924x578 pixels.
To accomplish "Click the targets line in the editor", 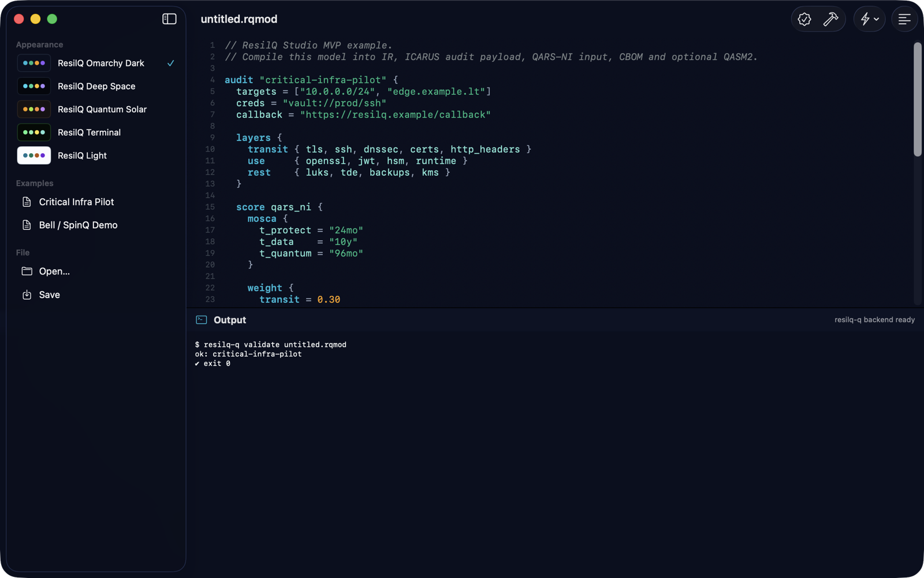I will [x=363, y=91].
